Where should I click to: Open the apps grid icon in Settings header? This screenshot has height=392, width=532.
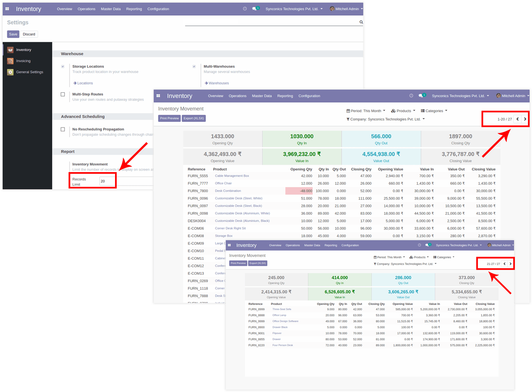point(7,9)
